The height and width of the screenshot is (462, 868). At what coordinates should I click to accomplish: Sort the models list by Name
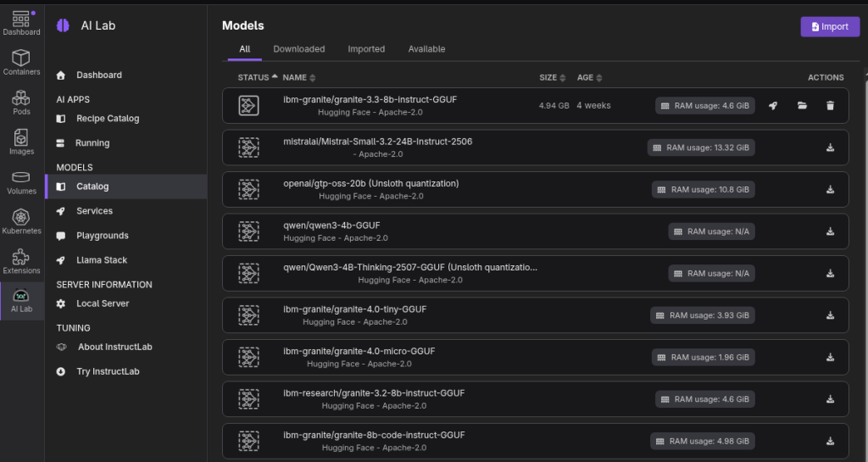pyautogui.click(x=295, y=77)
